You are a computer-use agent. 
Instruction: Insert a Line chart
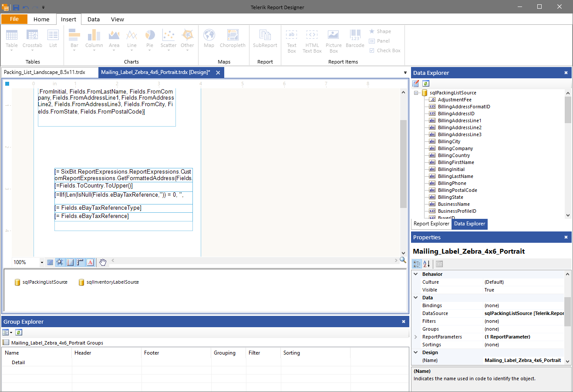132,40
